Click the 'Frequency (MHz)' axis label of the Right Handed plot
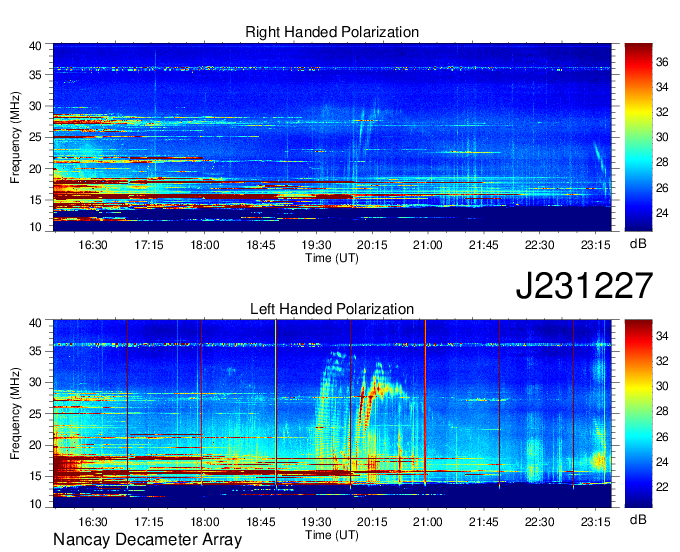680x552 pixels. 15,137
